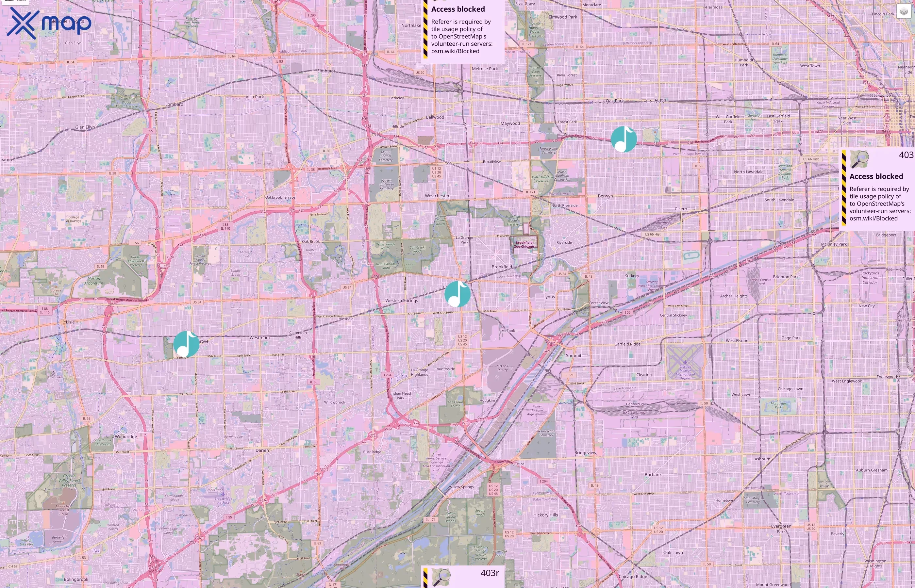Screen dimensions: 915x588
Task: Click the Bolingbrook label
Action: [76, 579]
